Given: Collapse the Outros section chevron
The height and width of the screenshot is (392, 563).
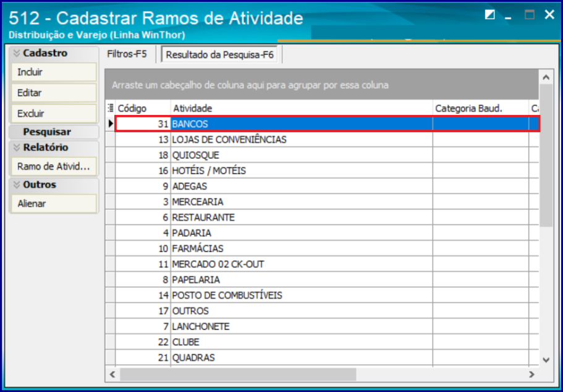Looking at the screenshot, I should (x=16, y=185).
